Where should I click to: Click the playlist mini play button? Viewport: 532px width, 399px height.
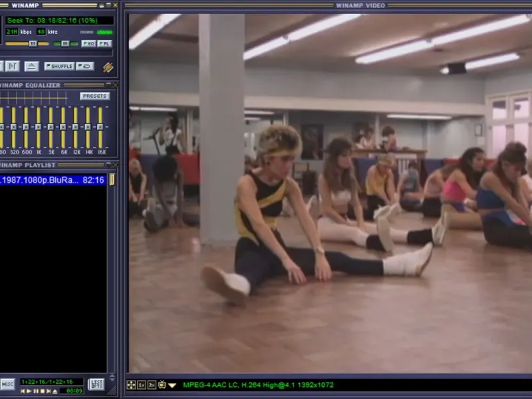pos(29,391)
